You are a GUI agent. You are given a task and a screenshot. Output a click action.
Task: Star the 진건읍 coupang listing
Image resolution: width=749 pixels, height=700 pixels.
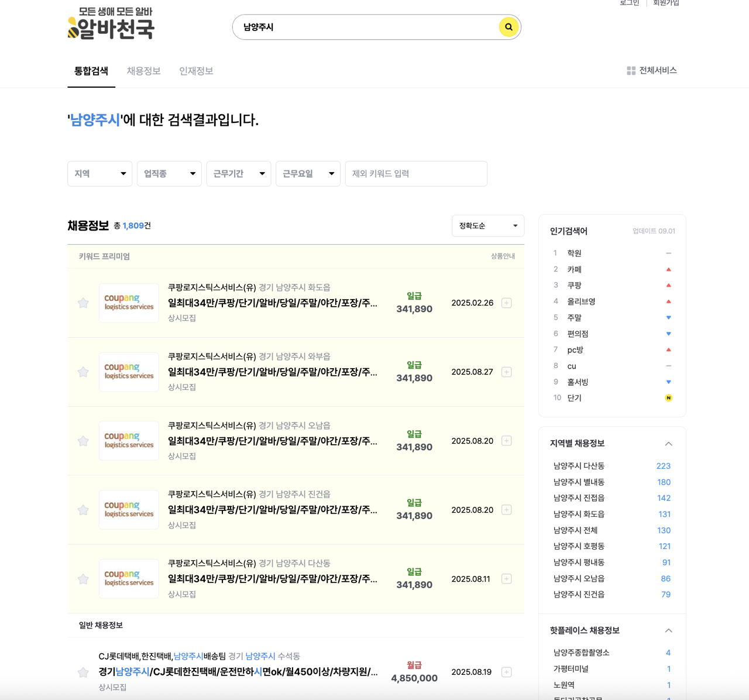(x=83, y=510)
